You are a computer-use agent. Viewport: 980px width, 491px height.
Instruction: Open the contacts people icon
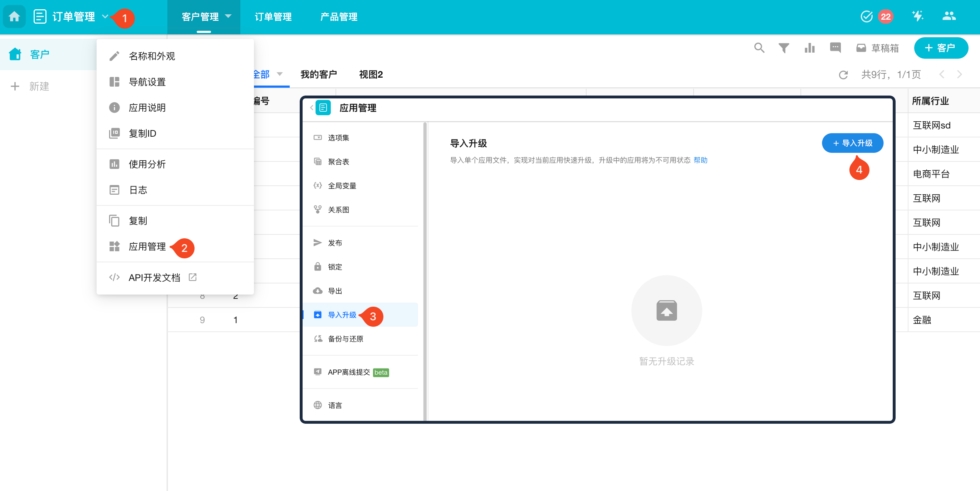click(x=949, y=16)
